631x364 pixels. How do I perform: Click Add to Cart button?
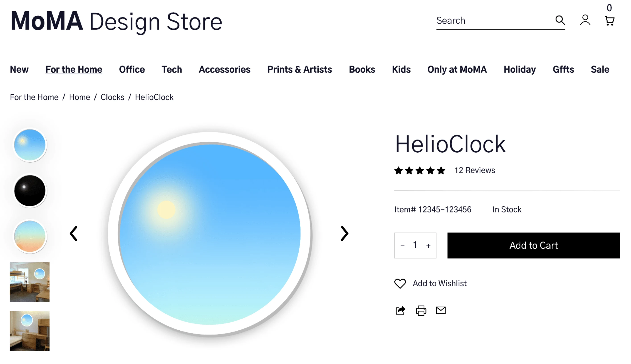point(533,245)
